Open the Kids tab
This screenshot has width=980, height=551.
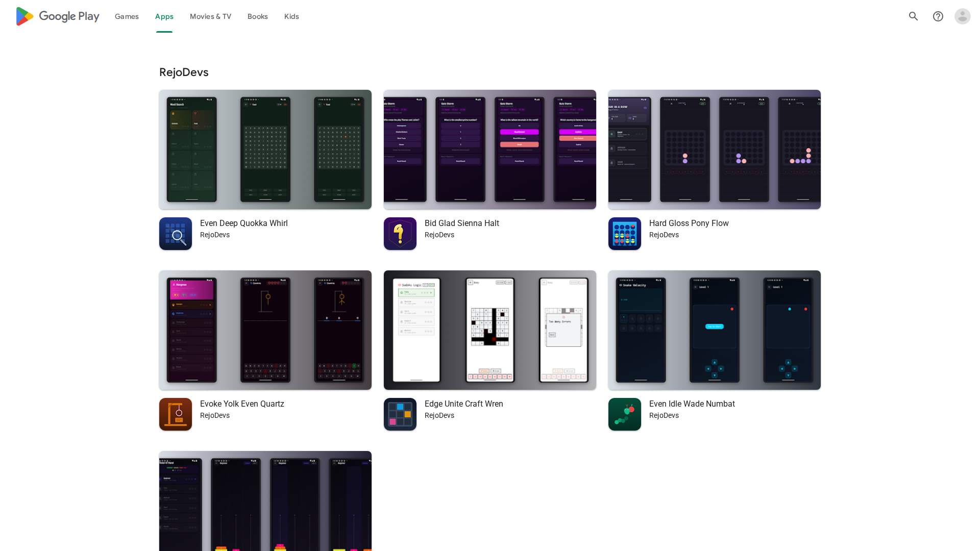pyautogui.click(x=291, y=16)
